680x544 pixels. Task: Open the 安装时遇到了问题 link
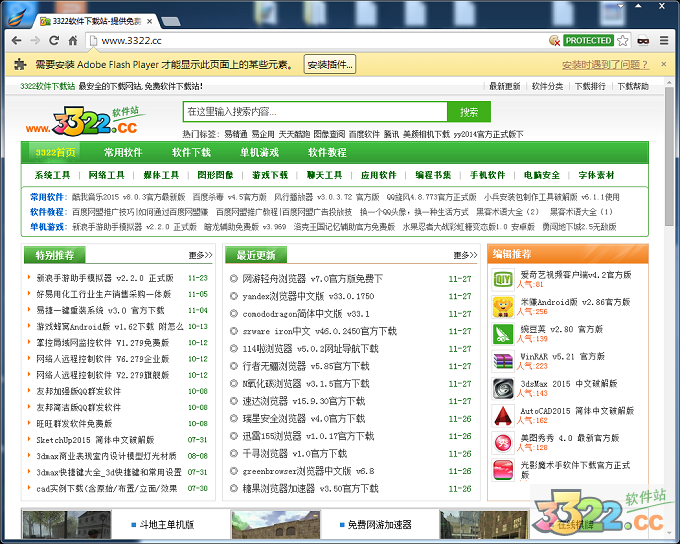pyautogui.click(x=605, y=65)
